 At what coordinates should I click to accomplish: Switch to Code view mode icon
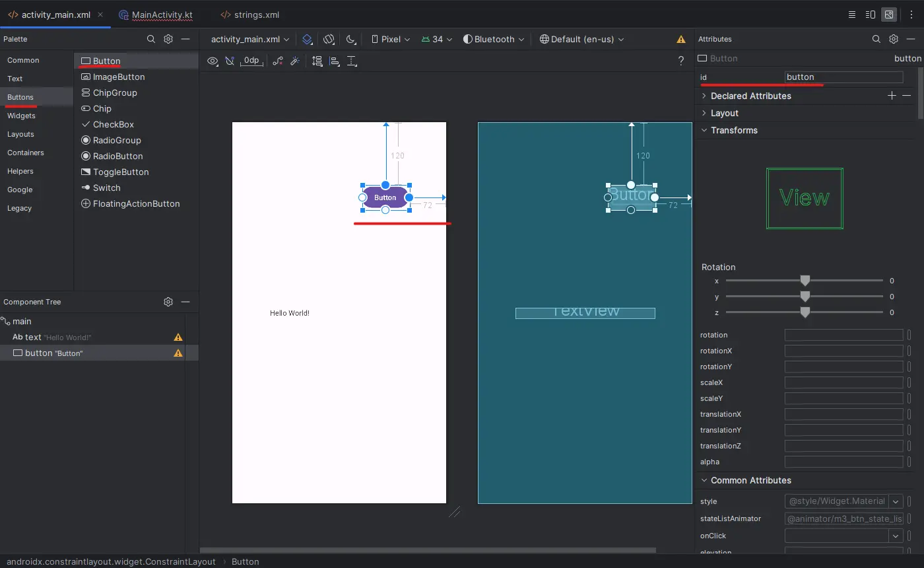click(x=852, y=14)
